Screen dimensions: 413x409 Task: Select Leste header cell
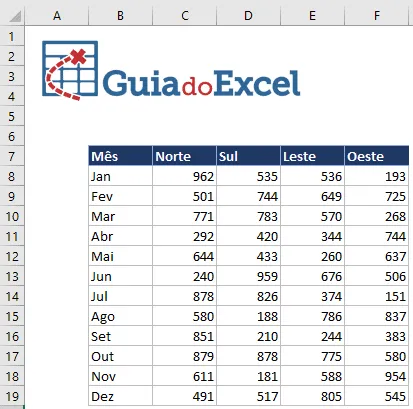pos(312,156)
